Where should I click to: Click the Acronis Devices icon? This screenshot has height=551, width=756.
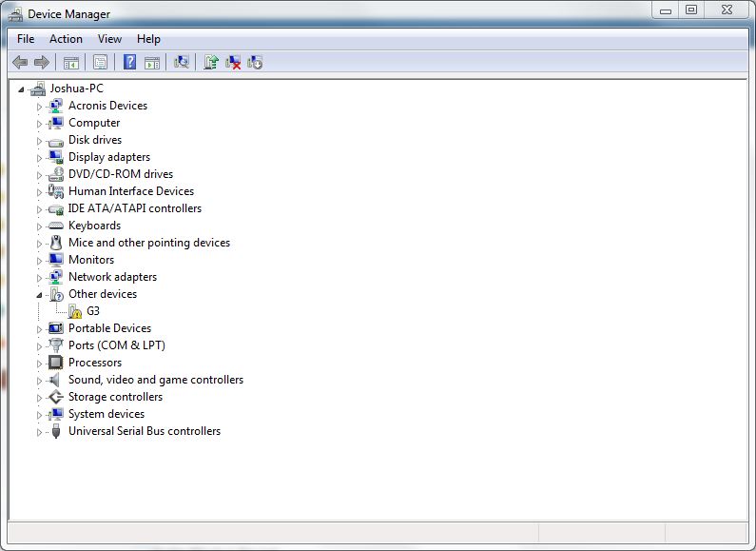point(56,106)
